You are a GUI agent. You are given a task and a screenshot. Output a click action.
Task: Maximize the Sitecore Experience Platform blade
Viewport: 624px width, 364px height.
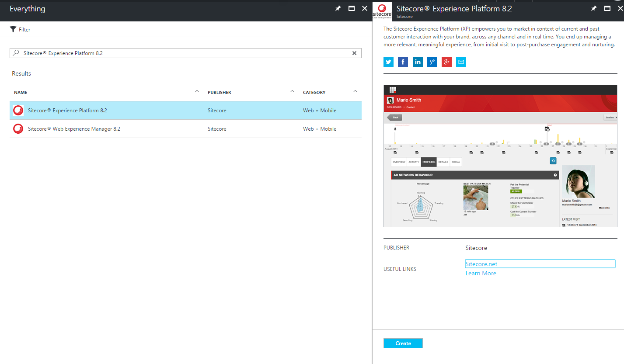607,8
